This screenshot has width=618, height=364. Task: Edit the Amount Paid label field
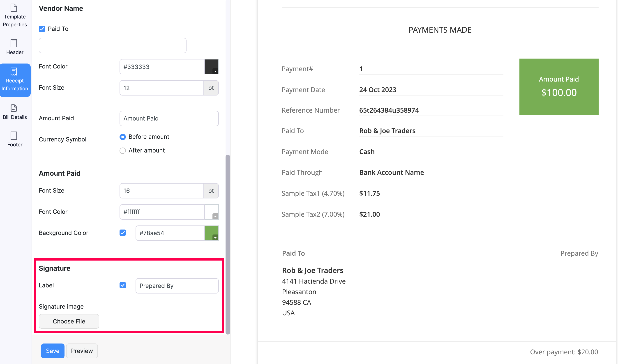pos(169,118)
